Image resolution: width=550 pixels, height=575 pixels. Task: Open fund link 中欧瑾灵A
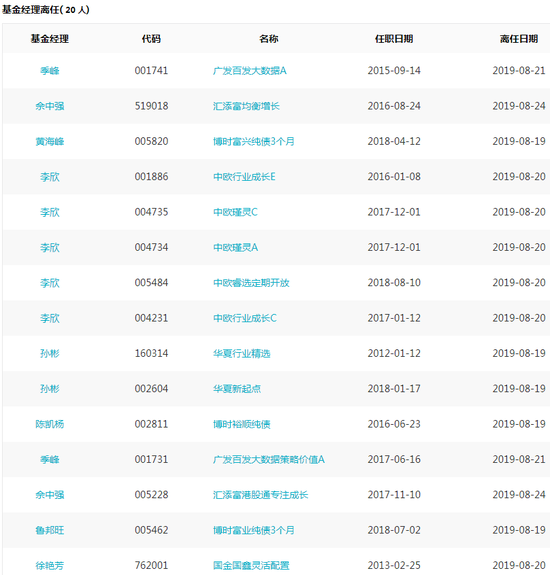[235, 247]
